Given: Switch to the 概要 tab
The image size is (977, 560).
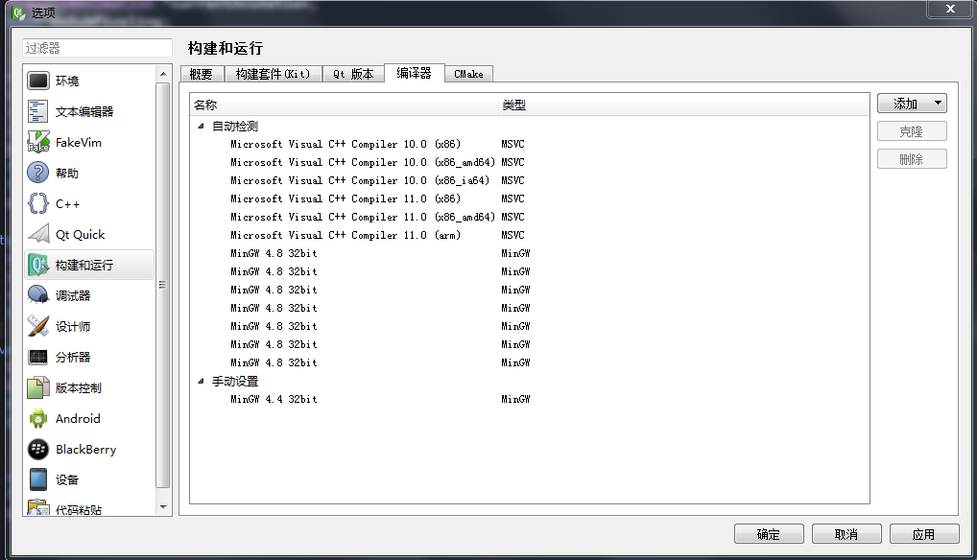Looking at the screenshot, I should click(x=201, y=74).
